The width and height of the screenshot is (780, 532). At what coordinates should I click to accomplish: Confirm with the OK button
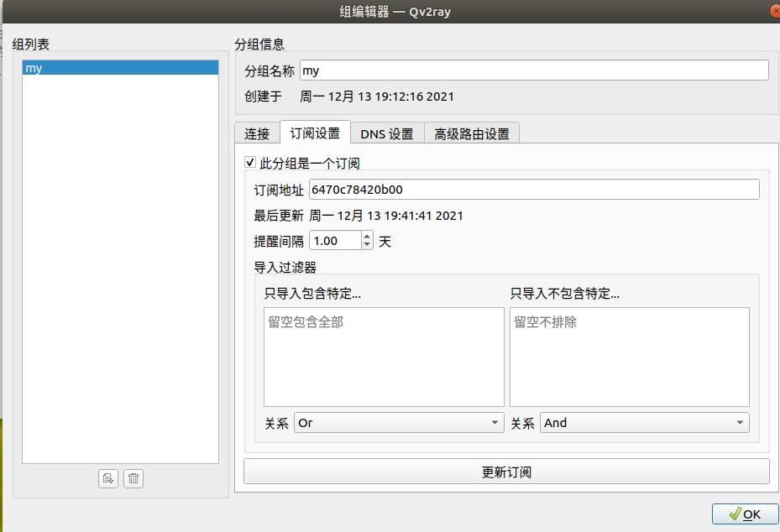745,514
